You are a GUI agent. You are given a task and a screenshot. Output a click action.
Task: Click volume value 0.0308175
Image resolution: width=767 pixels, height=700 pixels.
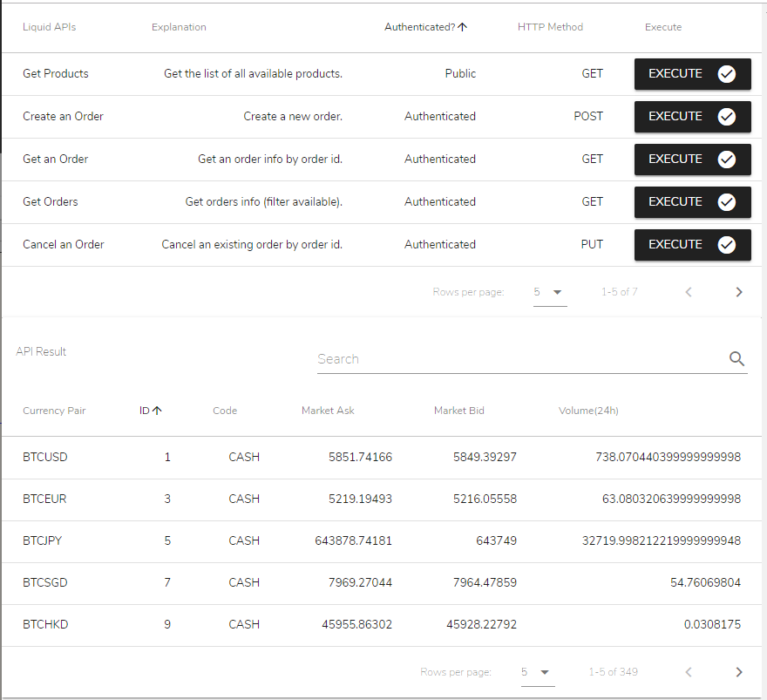pos(712,625)
